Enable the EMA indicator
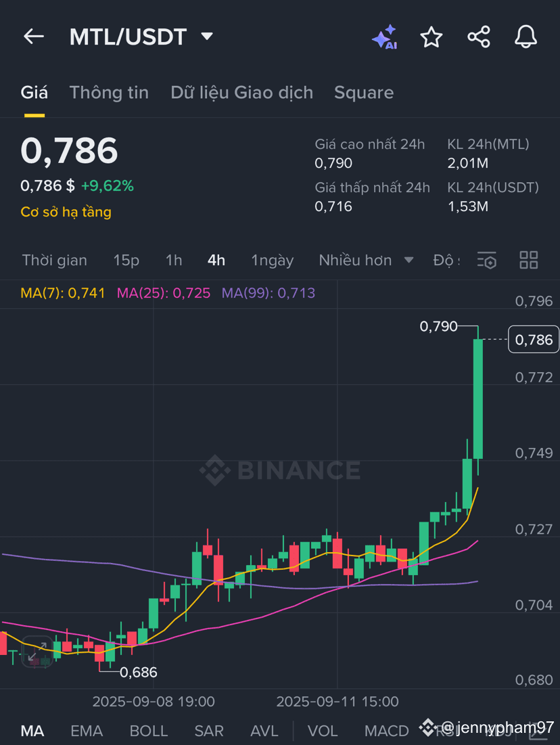 tap(87, 731)
